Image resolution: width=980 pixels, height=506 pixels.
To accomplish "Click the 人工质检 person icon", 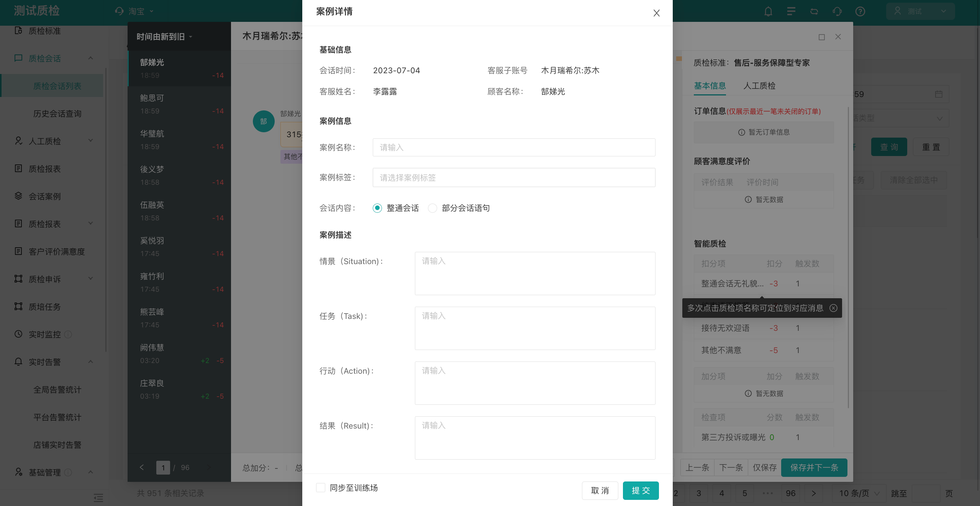I will 18,141.
